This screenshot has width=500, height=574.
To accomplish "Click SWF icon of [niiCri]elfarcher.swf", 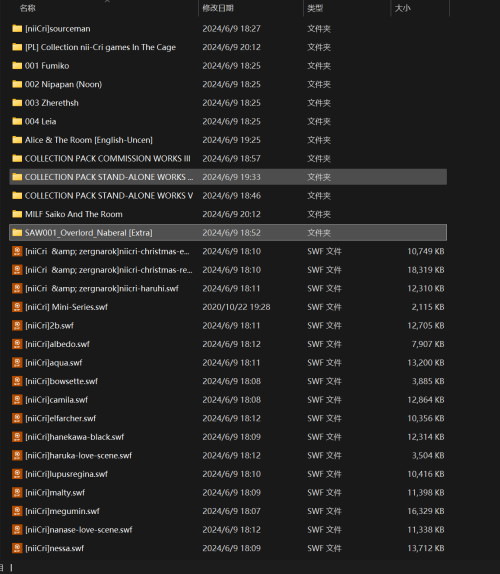I will 17,418.
